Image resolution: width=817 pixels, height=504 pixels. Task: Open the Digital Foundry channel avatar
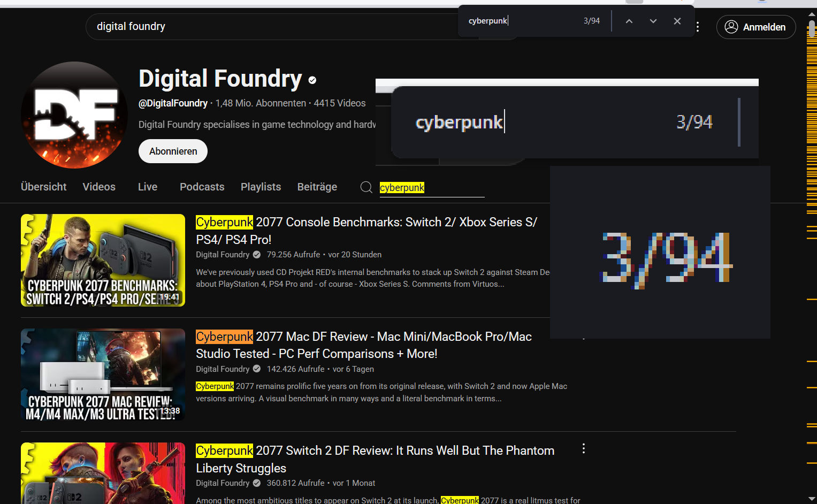point(74,115)
